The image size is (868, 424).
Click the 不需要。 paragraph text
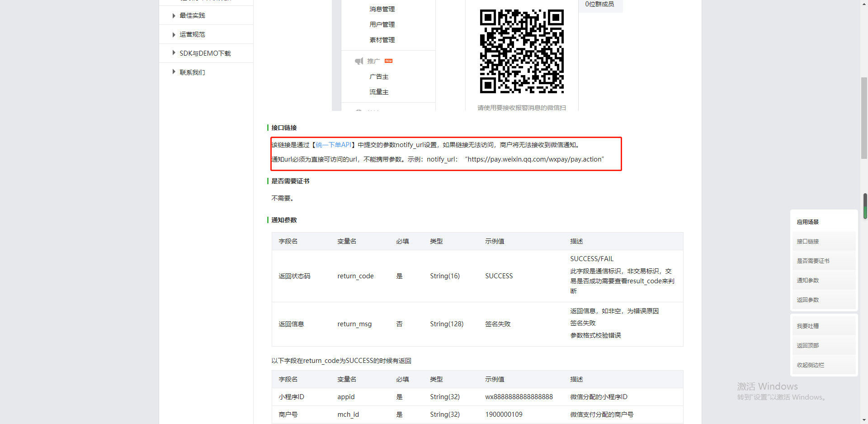(283, 199)
